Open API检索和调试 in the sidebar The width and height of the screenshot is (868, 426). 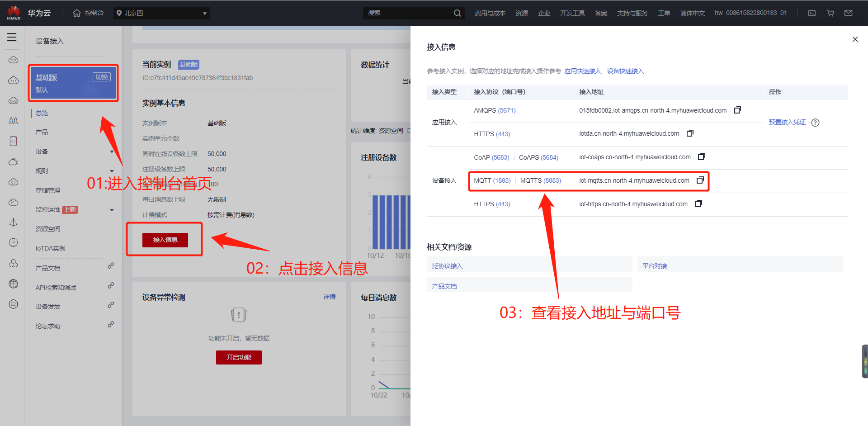point(56,288)
